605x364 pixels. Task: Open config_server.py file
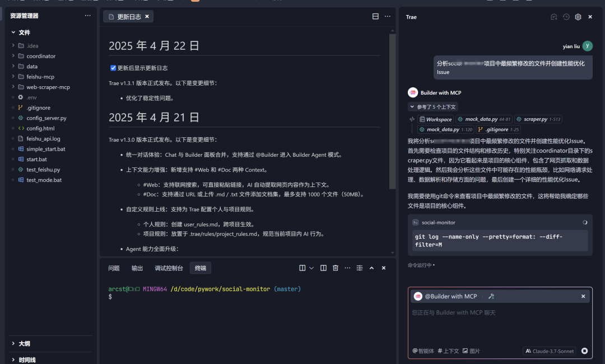46,118
